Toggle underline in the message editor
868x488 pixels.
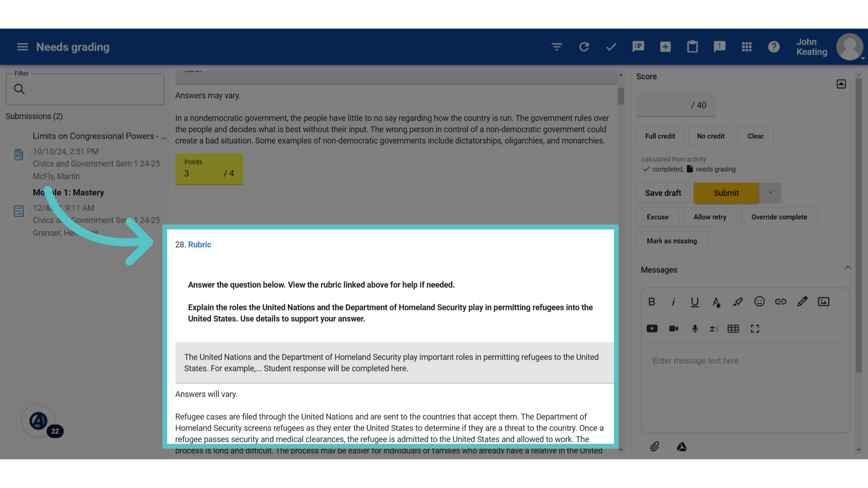694,301
